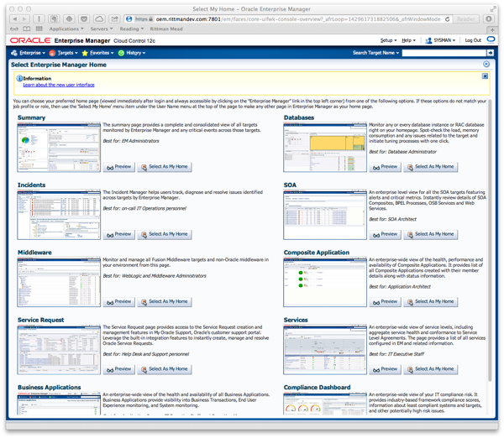The height and width of the screenshot is (438, 504).
Task: Select Composite Application as my home
Action: (431, 302)
